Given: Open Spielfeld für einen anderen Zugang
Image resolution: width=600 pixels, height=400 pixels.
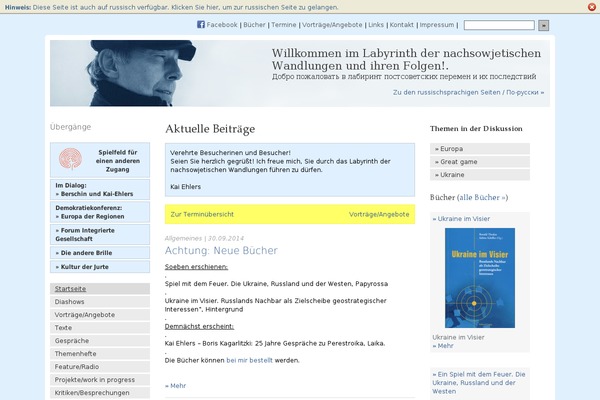Looking at the screenshot, I should 117,161.
